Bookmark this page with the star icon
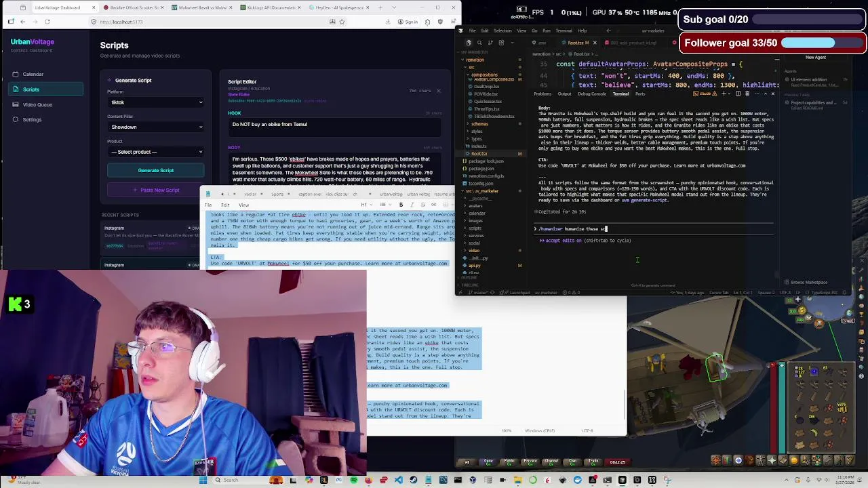Viewport: 868px width, 488px height. pos(341,22)
